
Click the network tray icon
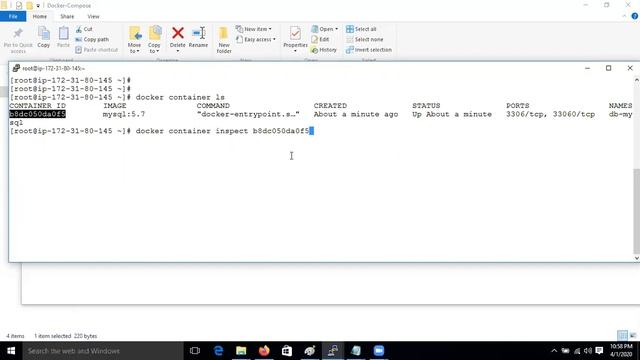[x=577, y=351]
